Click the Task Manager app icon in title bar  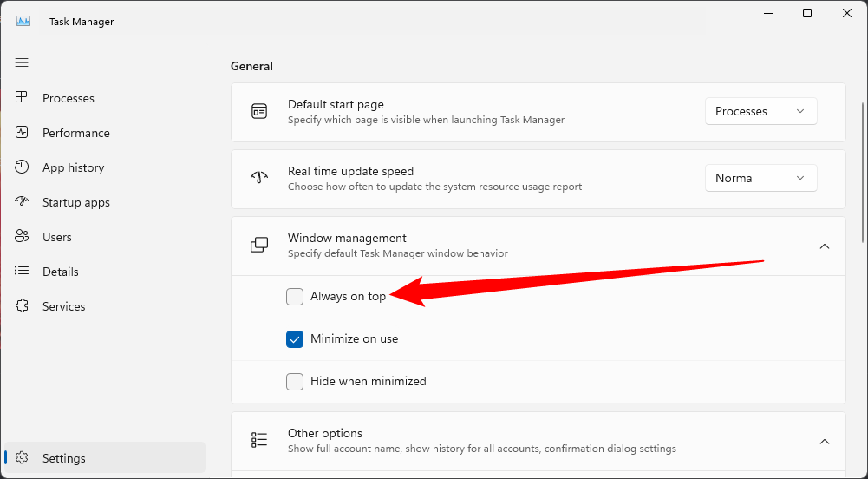(x=23, y=22)
